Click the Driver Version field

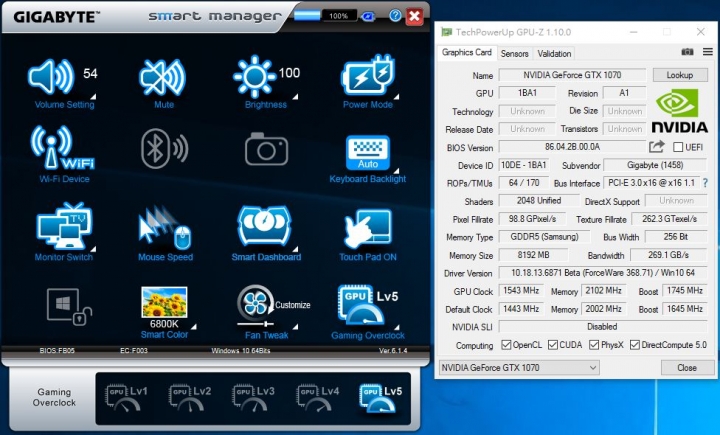(x=603, y=273)
